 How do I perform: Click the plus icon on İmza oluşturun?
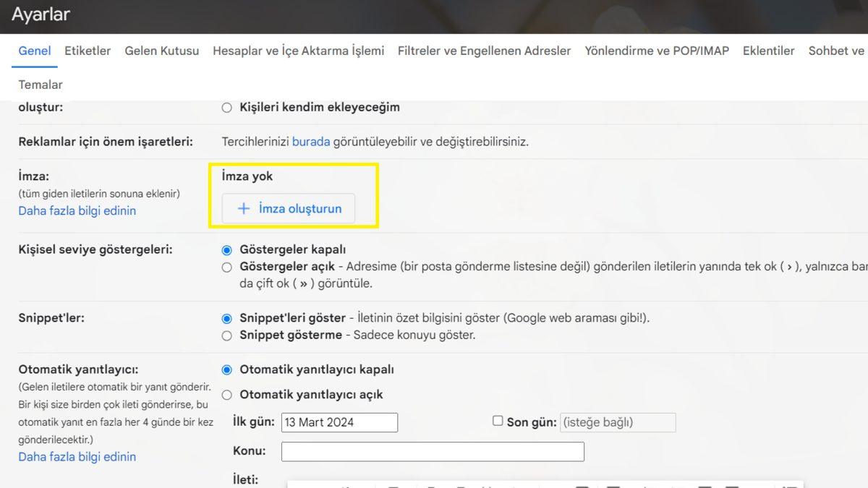pos(243,208)
